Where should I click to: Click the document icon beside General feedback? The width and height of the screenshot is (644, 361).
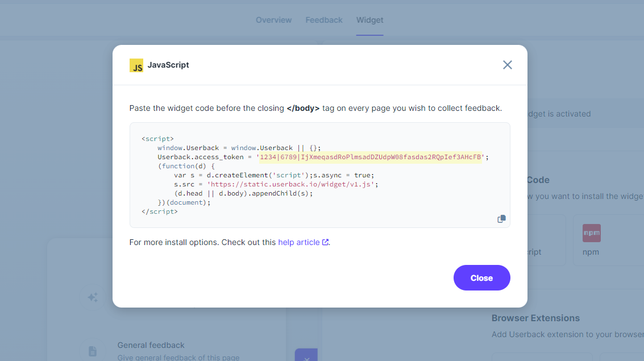pos(93,351)
